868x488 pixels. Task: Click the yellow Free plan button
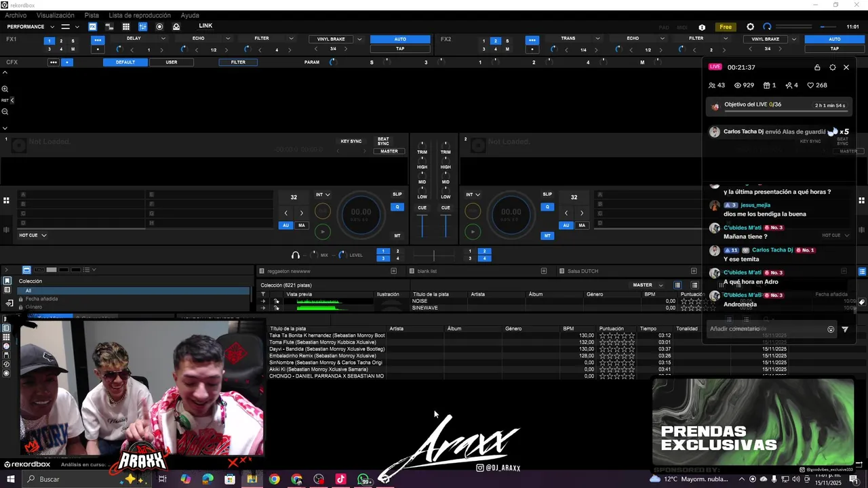726,27
